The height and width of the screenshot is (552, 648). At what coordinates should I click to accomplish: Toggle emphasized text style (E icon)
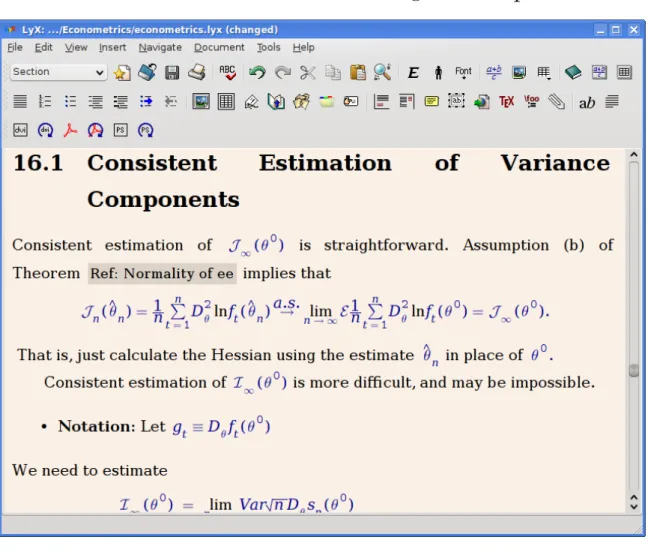click(413, 73)
